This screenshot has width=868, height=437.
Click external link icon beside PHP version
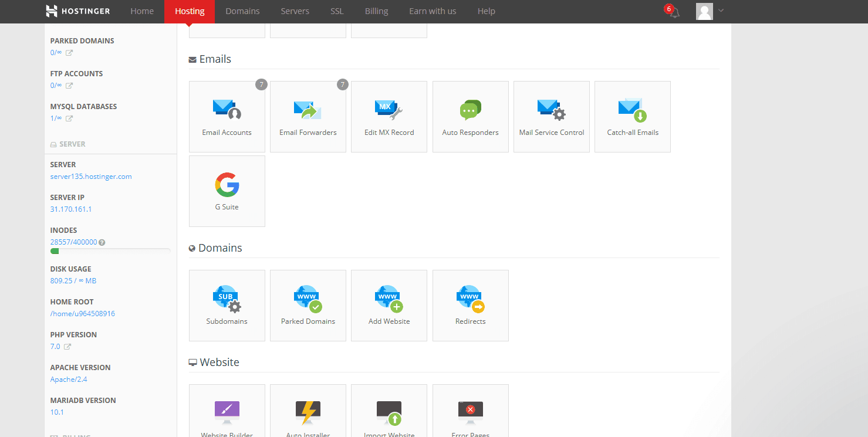point(67,347)
